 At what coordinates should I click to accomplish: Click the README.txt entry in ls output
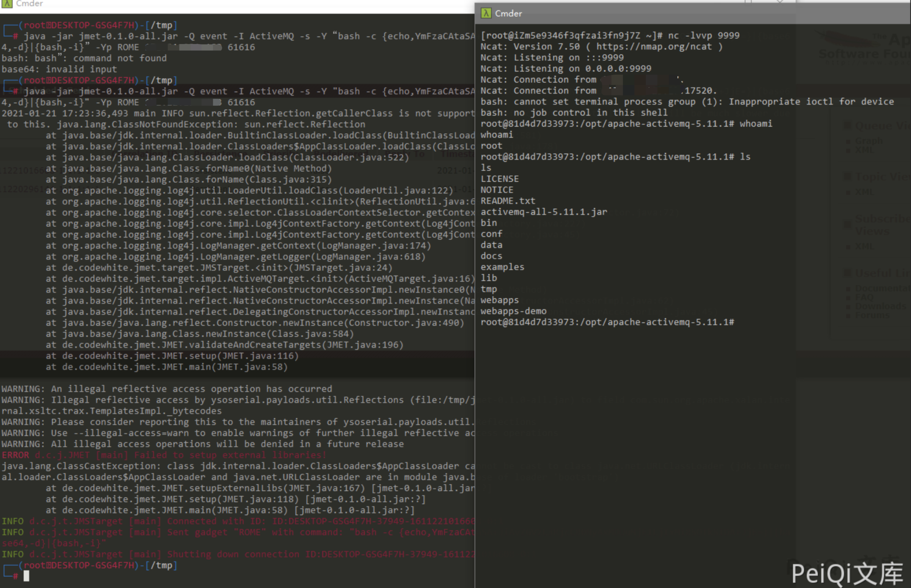(508, 201)
